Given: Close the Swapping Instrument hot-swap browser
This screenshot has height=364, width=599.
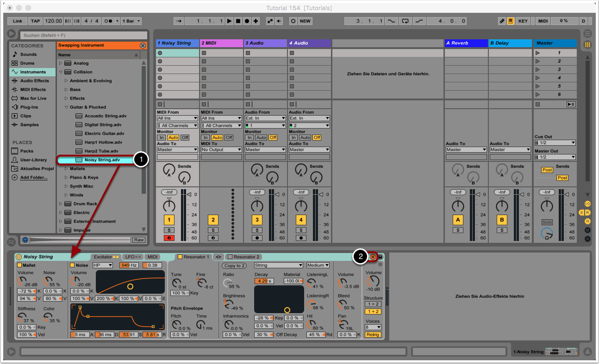Looking at the screenshot, I should pyautogui.click(x=143, y=45).
